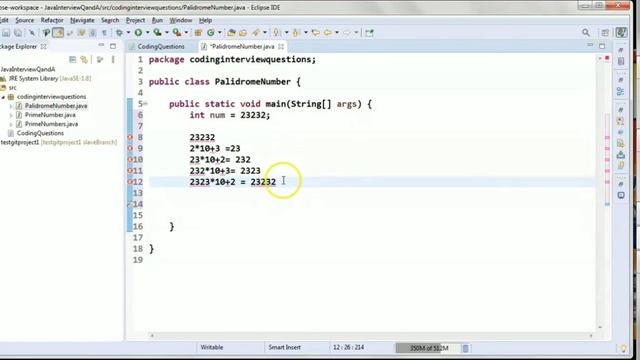
Task: Click the Debug bug icon in toolbar
Action: [119, 33]
